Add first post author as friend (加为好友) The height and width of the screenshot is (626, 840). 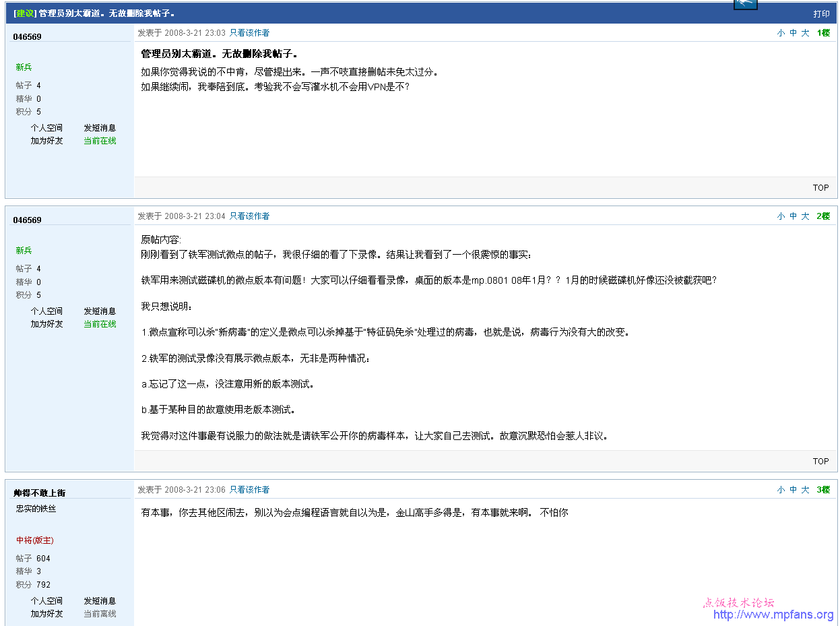[x=46, y=141]
